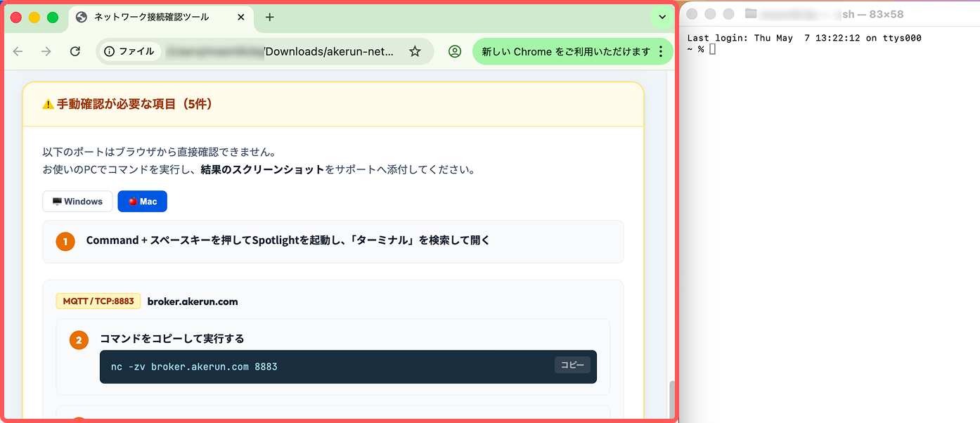Click the Terminal title bar folder icon

coord(751,13)
